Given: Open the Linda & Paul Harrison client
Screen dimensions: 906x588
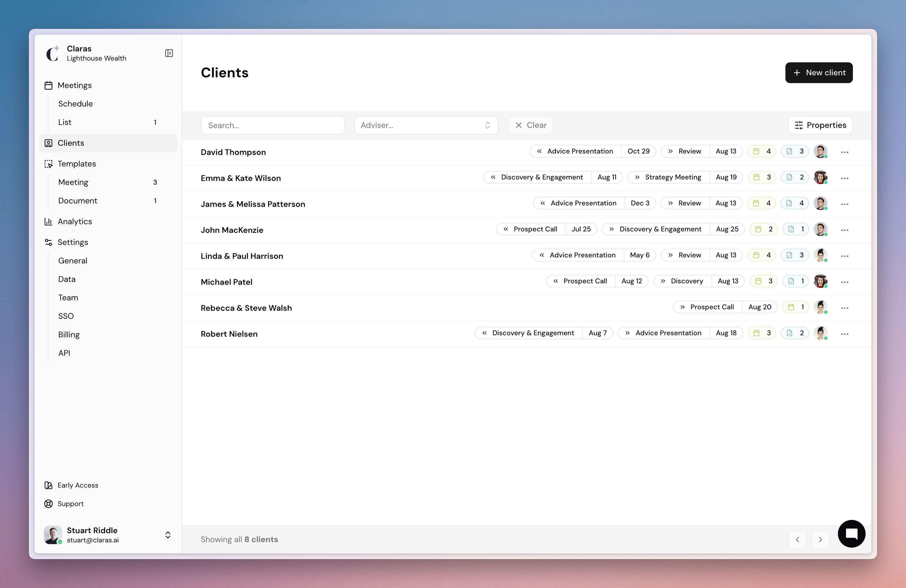Looking at the screenshot, I should pos(242,256).
